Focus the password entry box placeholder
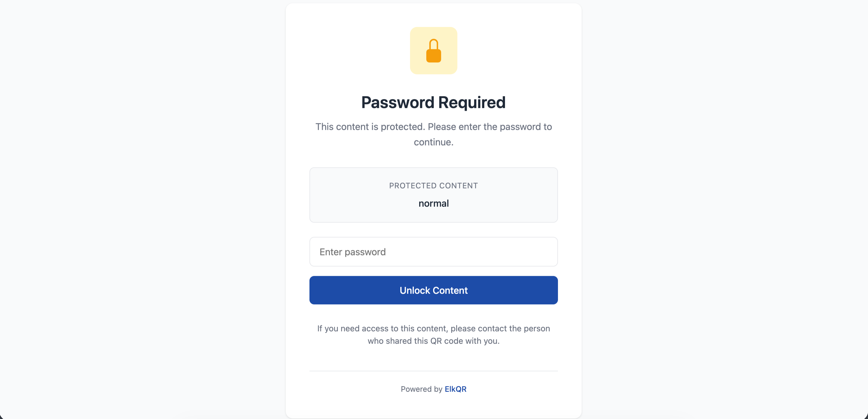Screen dimensions: 868x419 pyautogui.click(x=352, y=252)
